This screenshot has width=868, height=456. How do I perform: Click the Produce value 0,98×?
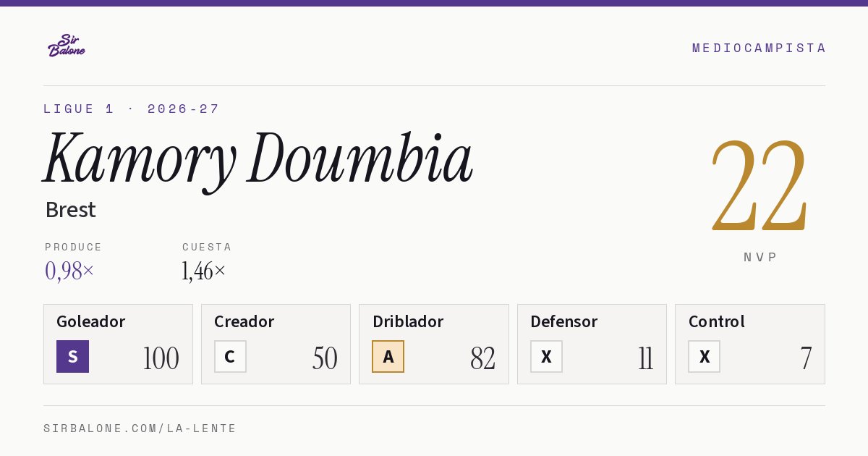tap(69, 271)
